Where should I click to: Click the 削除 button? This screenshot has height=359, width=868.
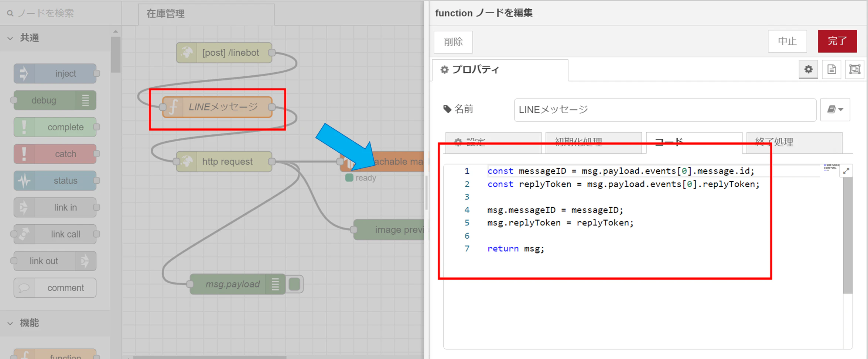tap(453, 42)
